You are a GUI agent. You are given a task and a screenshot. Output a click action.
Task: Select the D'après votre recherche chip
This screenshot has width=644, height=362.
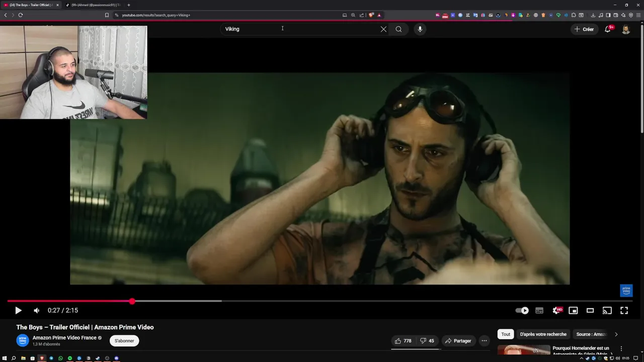click(x=543, y=334)
